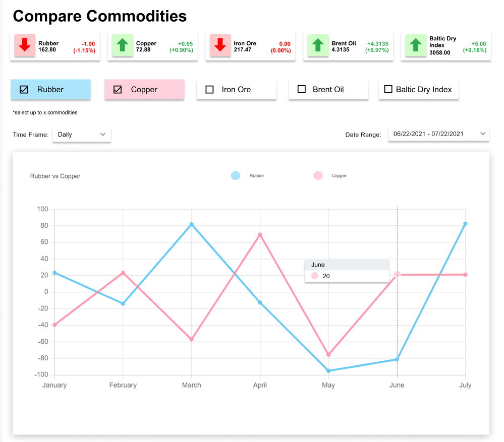Click the green up arrow on Copper card
This screenshot has height=442, width=504.
[x=122, y=46]
